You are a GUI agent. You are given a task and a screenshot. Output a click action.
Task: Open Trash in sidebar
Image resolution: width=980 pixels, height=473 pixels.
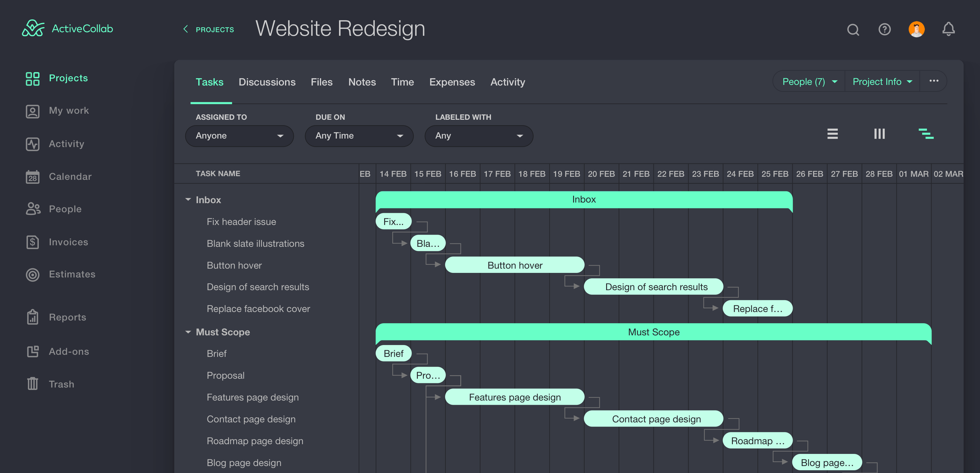click(50, 384)
